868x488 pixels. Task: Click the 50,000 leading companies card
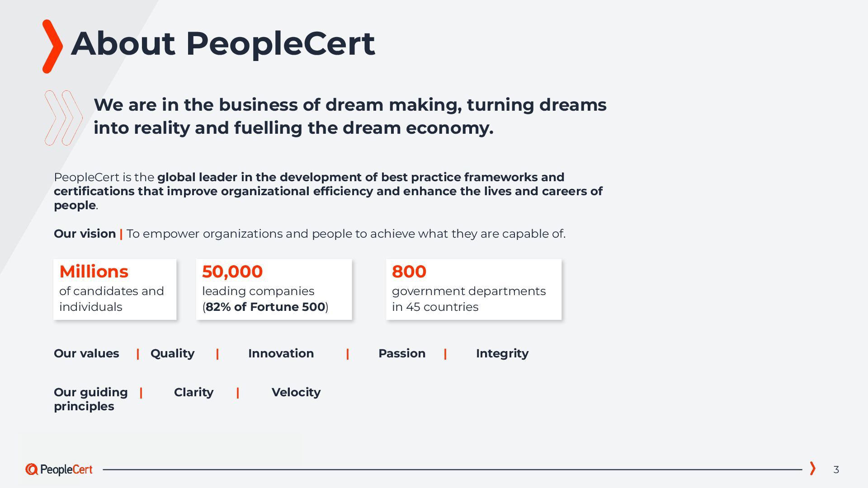coord(274,289)
